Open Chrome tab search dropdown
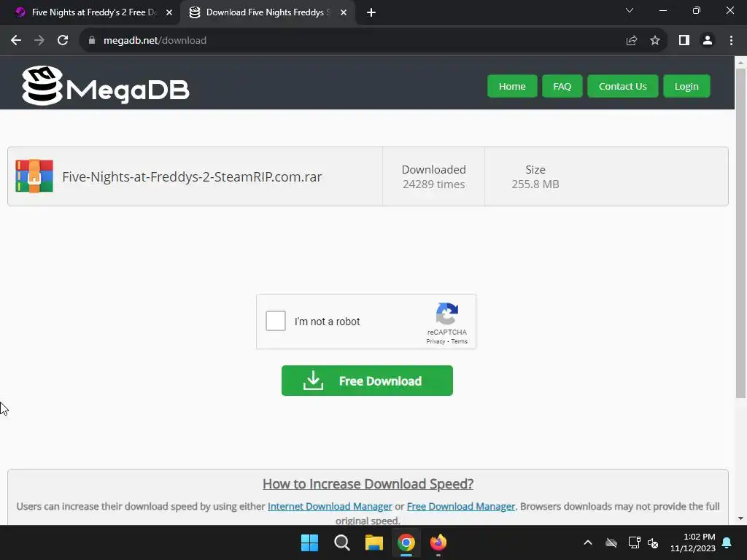The width and height of the screenshot is (747, 560). 630,10
